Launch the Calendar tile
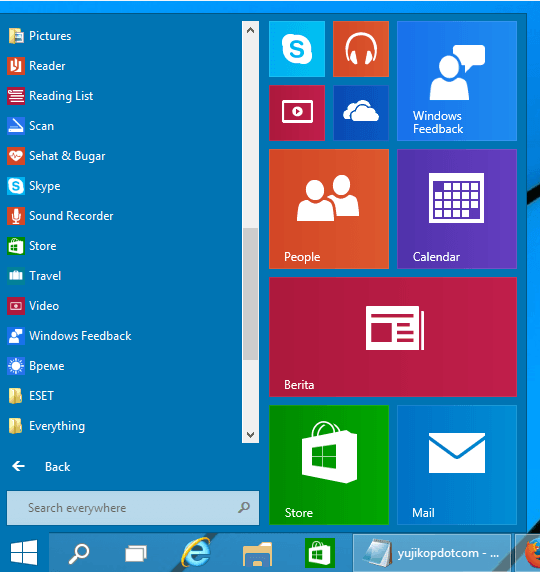Viewport: 540px width, 572px height. [x=457, y=209]
